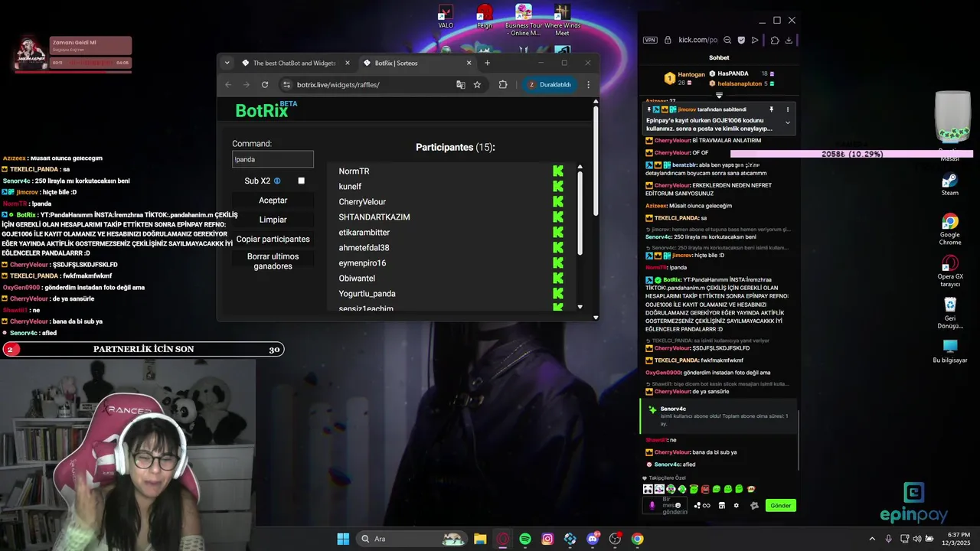Open Bu bilgisayar desktop icon
Viewport: 980px width, 551px height.
(949, 351)
